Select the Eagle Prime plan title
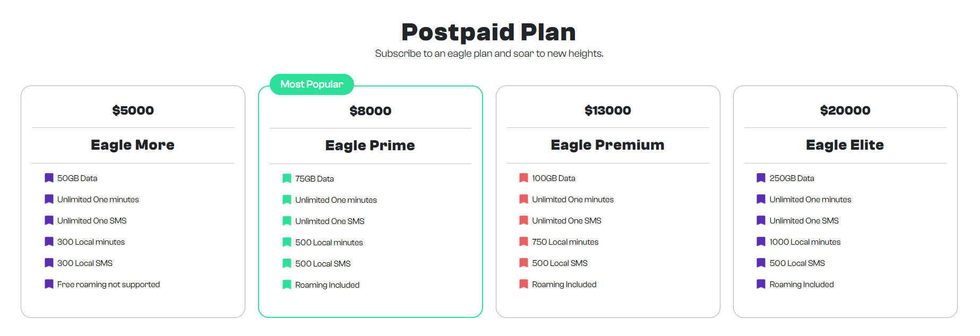Screen dimensions: 980x336 pos(370,145)
